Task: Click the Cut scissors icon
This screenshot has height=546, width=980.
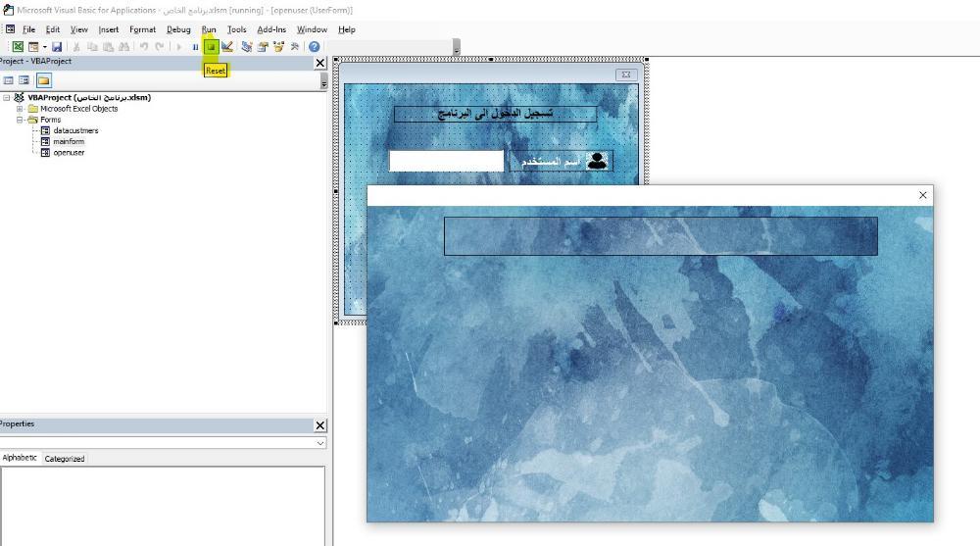Action: click(76, 47)
